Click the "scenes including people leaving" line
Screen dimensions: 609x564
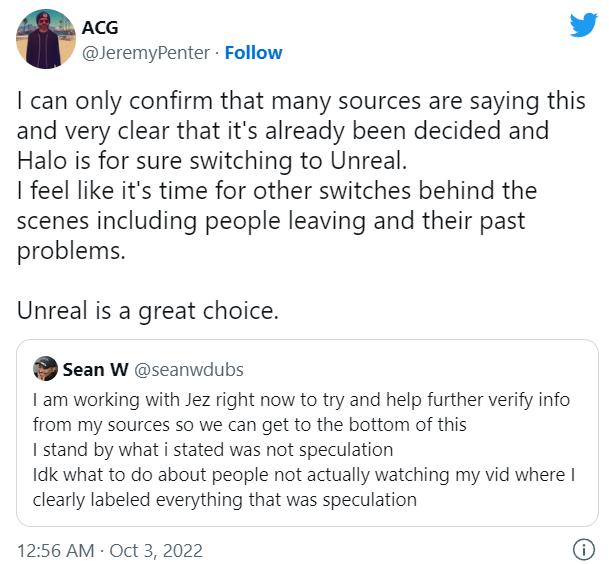[x=271, y=221]
